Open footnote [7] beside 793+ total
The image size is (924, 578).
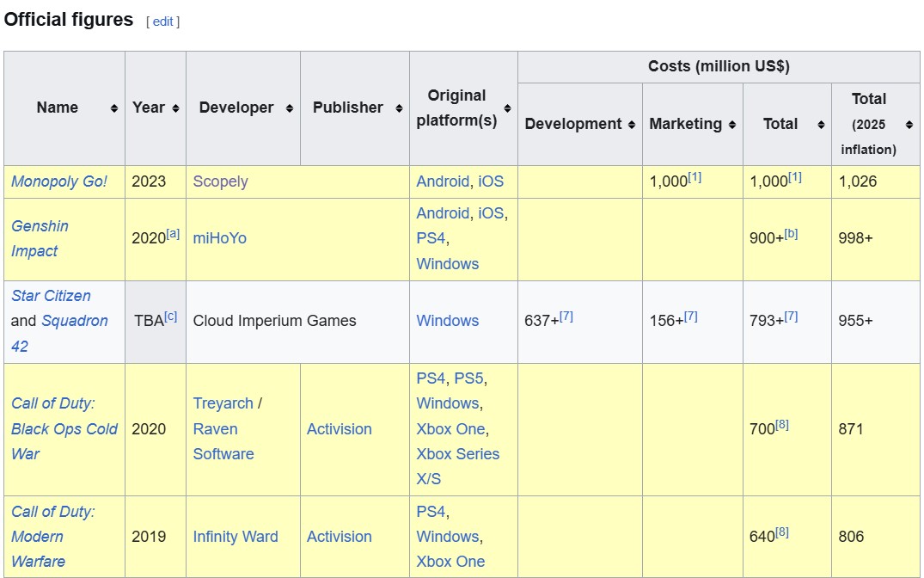tap(792, 317)
